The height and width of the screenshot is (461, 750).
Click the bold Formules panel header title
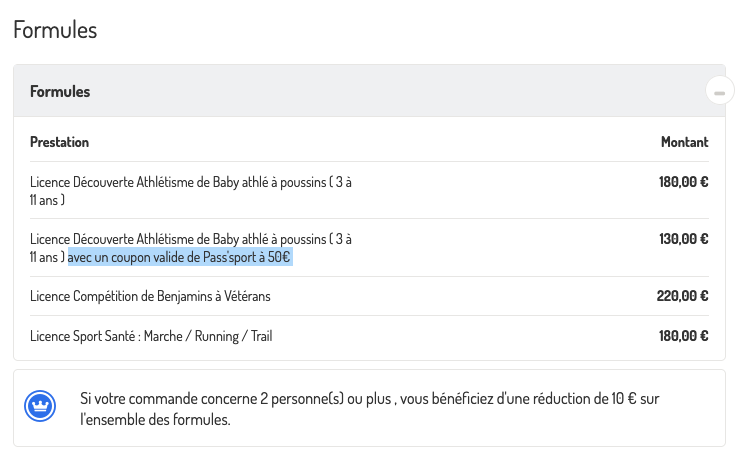(60, 92)
